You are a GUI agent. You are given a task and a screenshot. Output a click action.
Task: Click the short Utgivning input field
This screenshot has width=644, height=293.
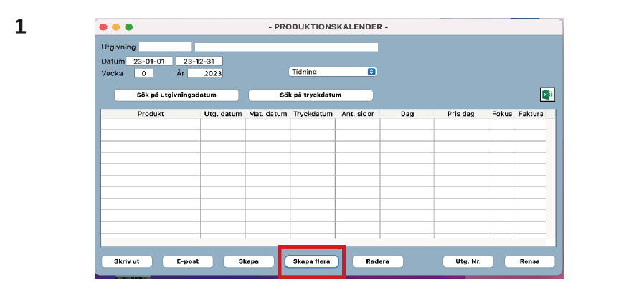(x=165, y=47)
